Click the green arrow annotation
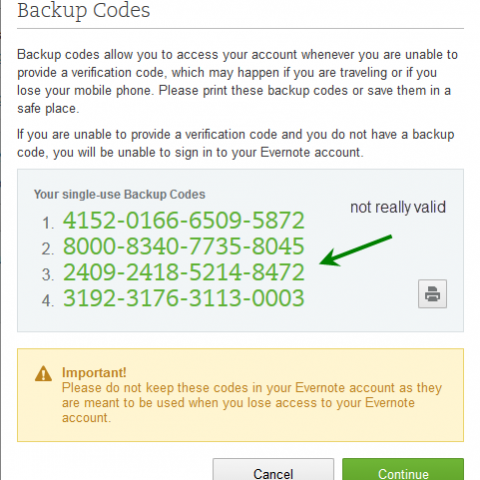The height and width of the screenshot is (480, 480). pyautogui.click(x=356, y=250)
